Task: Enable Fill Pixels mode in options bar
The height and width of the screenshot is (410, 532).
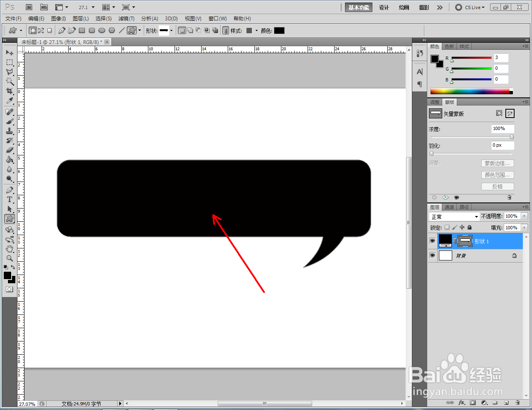Action: [x=49, y=30]
